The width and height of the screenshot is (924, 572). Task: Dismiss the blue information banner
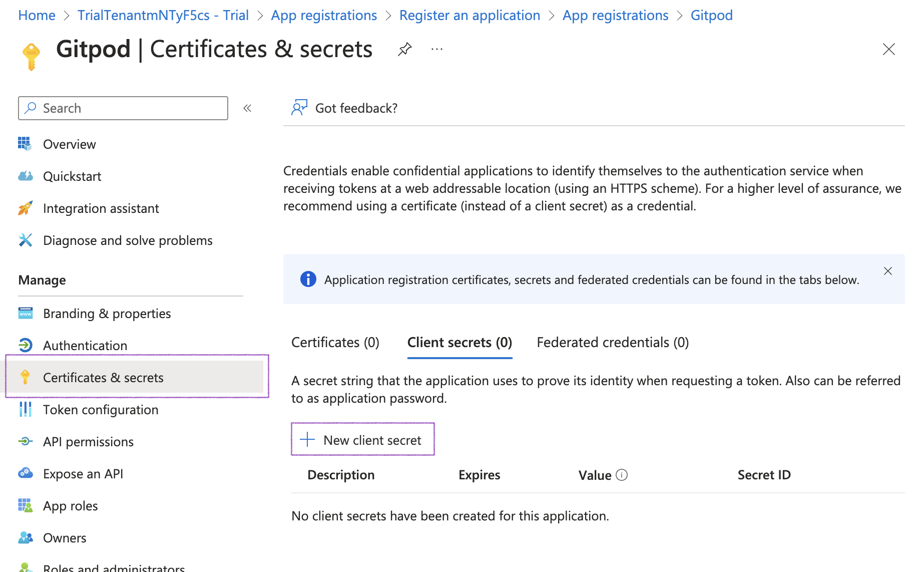click(888, 271)
